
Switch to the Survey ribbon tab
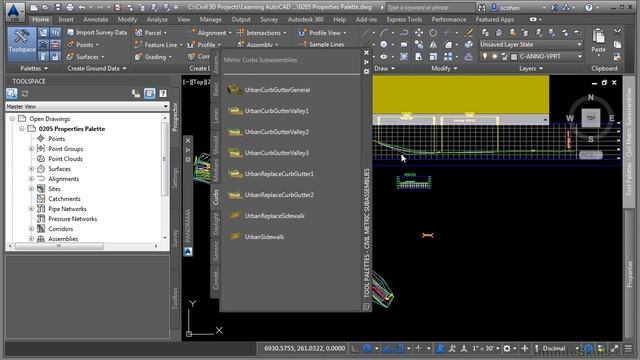click(x=269, y=19)
